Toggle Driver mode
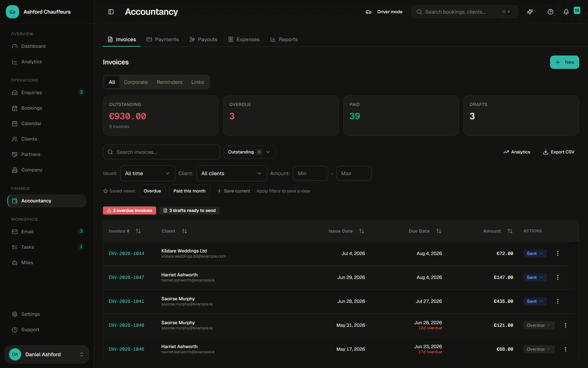588x368 pixels. [x=384, y=12]
